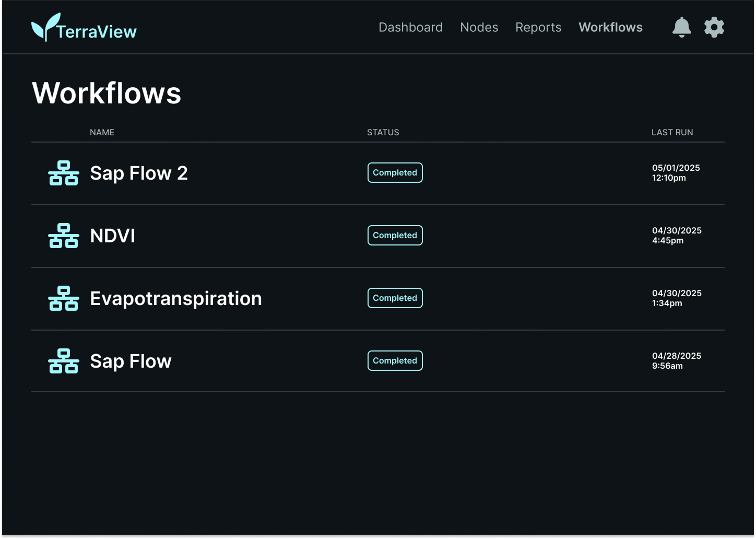
Task: Go to the Dashboard tab
Action: tap(410, 27)
